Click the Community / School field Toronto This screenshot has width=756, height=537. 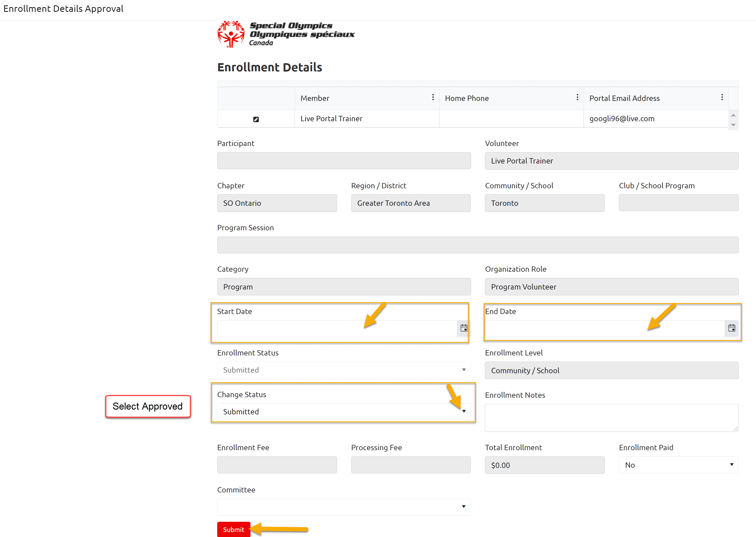click(545, 203)
